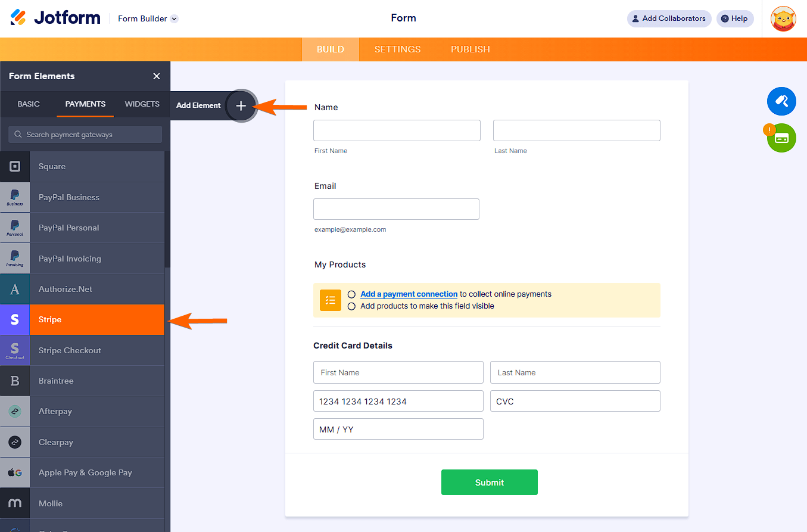
Task: Click the Authorize.Net icon
Action: (15, 289)
